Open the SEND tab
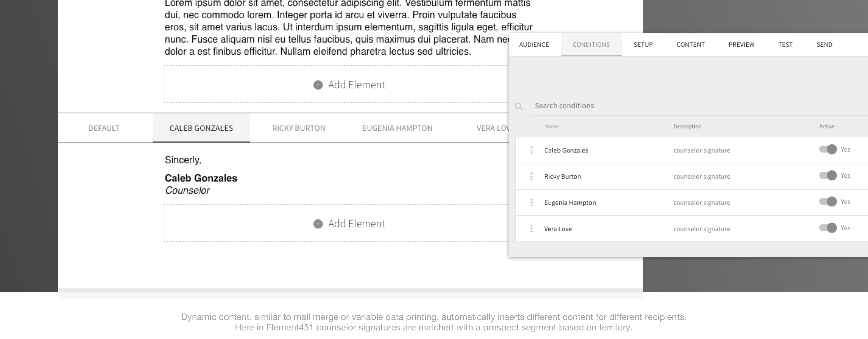Viewport: 868px width, 339px height. (825, 44)
